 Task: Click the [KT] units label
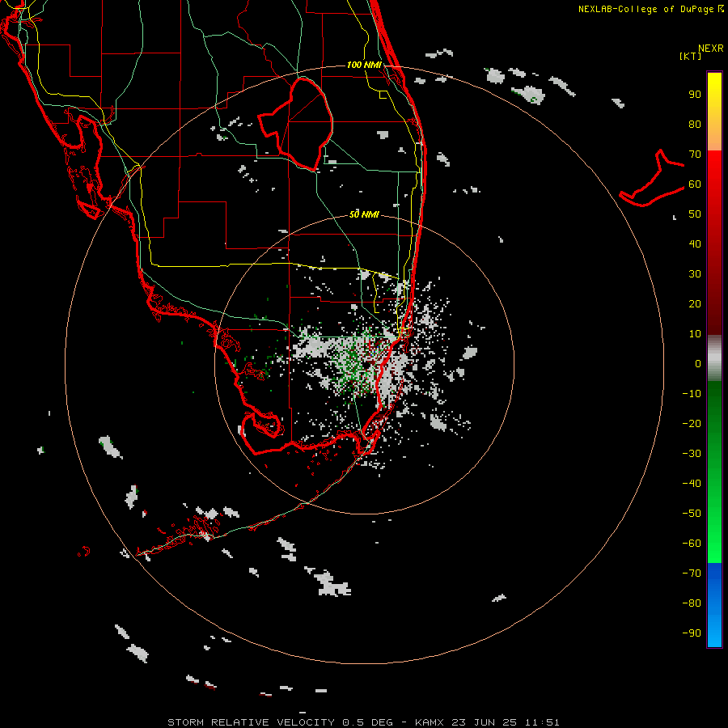click(x=690, y=56)
